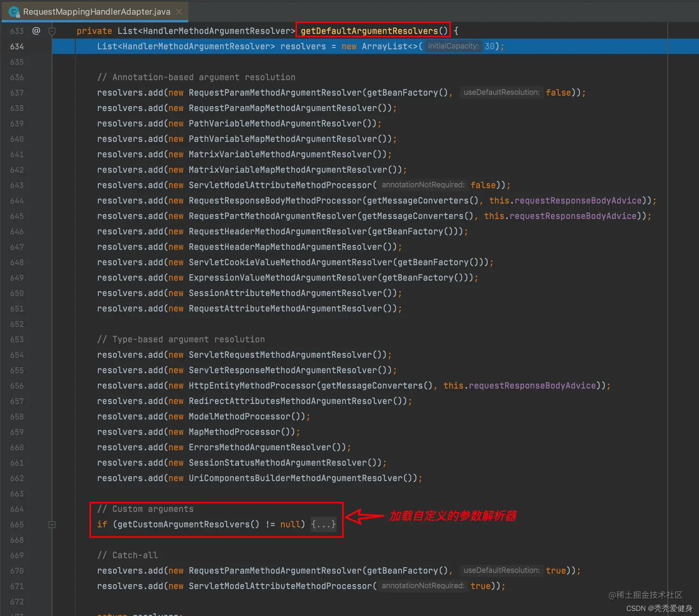699x616 pixels.
Task: Expand the collapsed {...} code placeholder
Action: coord(324,525)
